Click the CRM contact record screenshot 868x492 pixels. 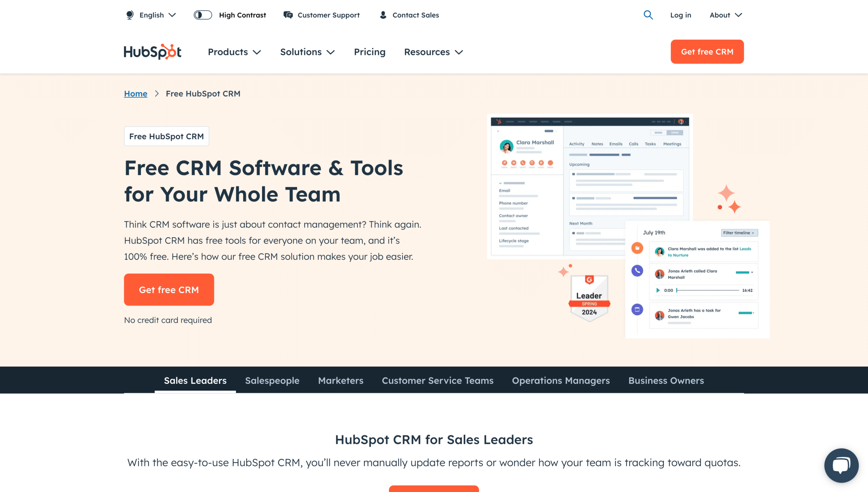pos(590,186)
